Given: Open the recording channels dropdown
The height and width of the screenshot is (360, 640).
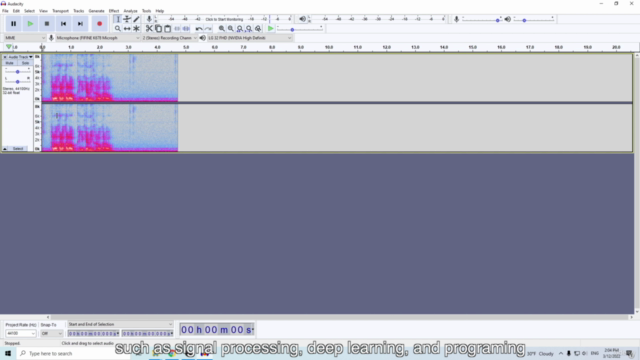Looking at the screenshot, I should (169, 38).
